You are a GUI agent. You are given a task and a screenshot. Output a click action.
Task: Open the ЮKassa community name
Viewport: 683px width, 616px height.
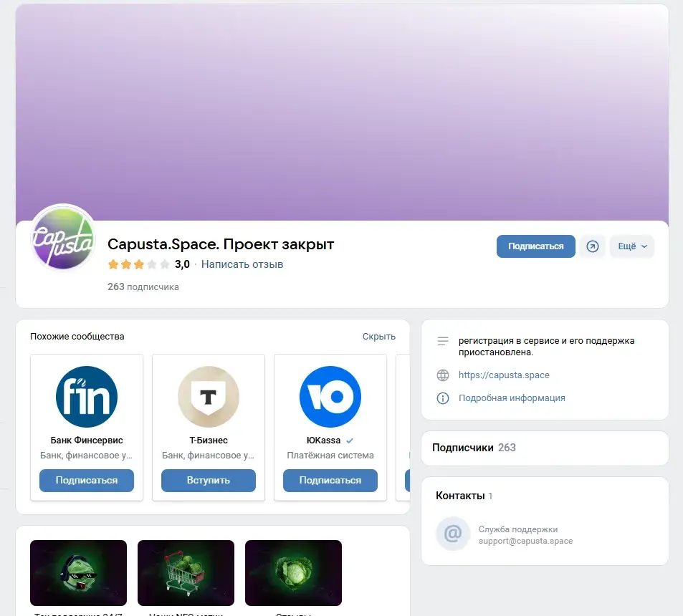point(324,440)
